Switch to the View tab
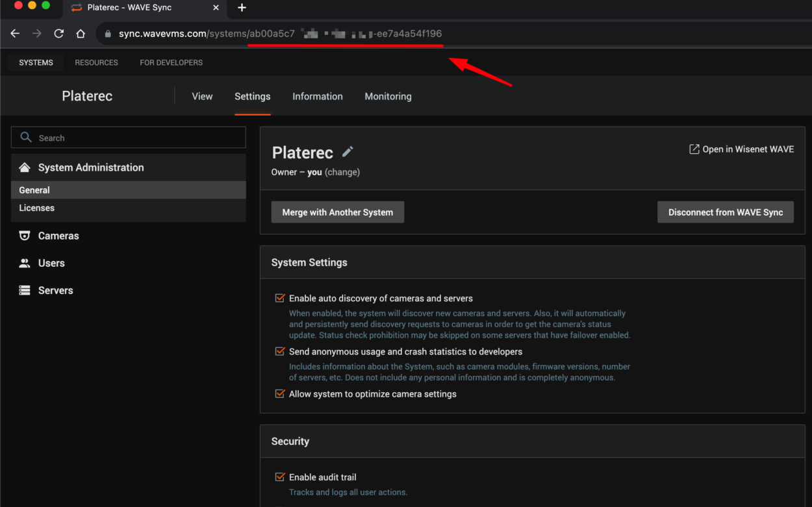The width and height of the screenshot is (812, 507). tap(202, 96)
